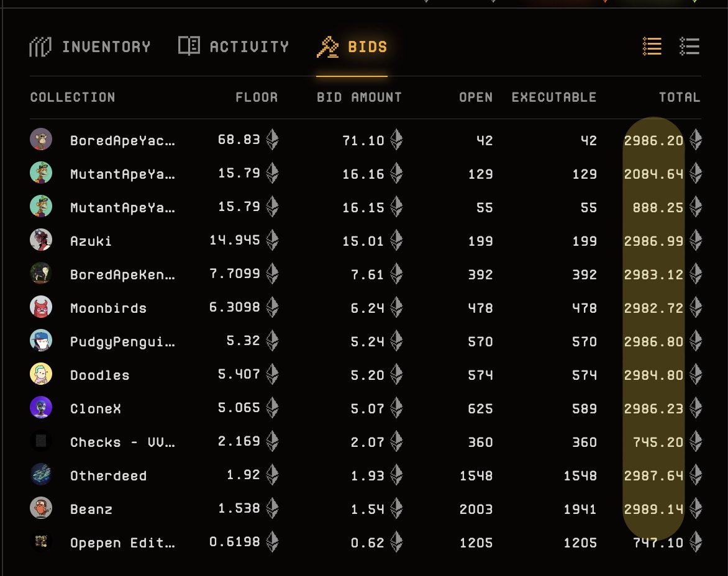Viewport: 728px width, 576px height.
Task: Click the Ethereum icon beside 71.10 bid
Action: point(396,139)
